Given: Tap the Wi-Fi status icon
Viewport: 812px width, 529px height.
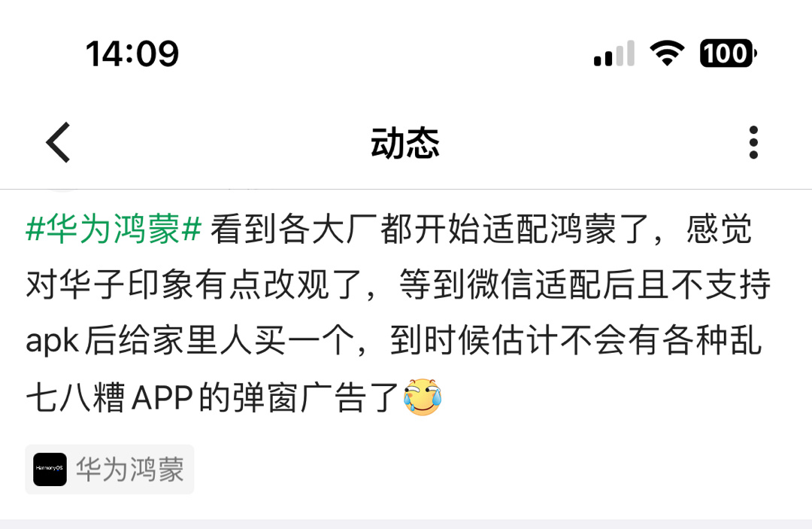Looking at the screenshot, I should point(667,53).
